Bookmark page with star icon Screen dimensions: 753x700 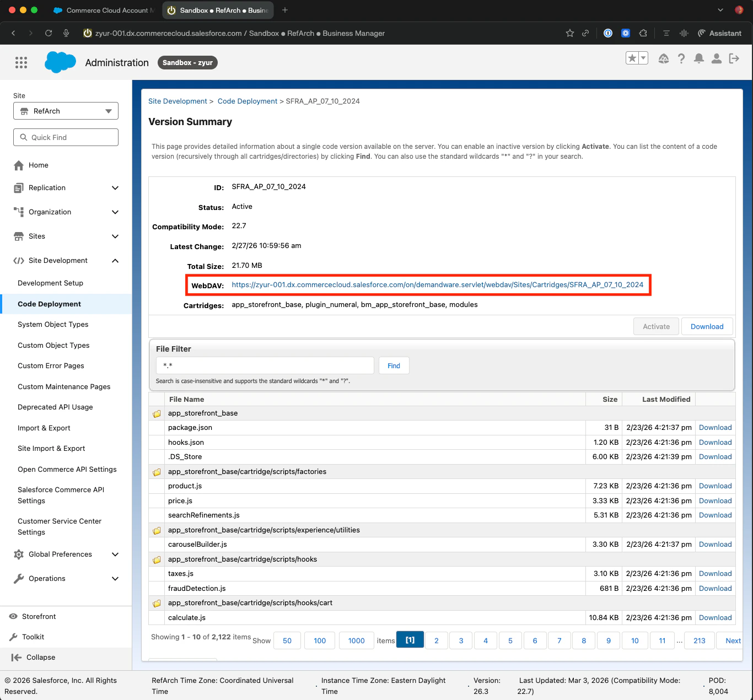tap(570, 33)
